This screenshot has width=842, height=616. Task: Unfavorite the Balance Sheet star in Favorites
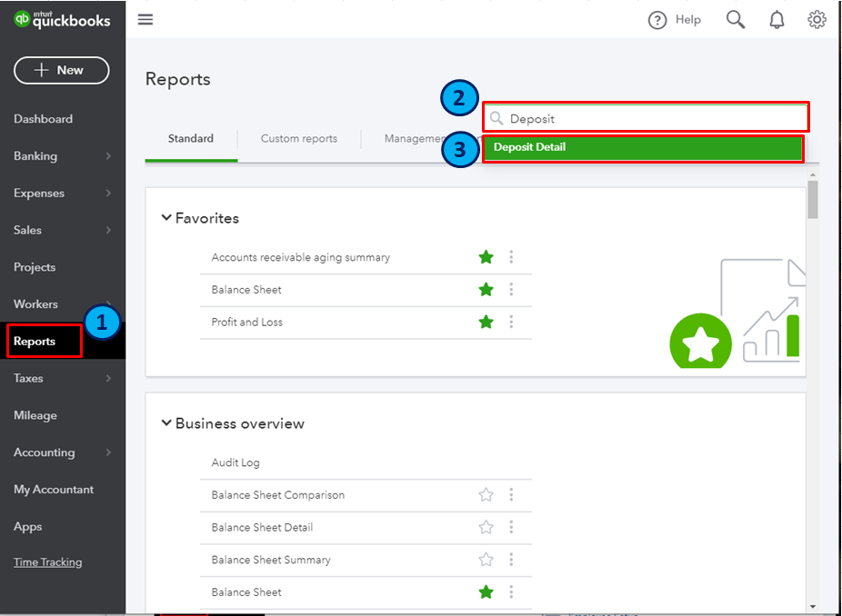(486, 290)
